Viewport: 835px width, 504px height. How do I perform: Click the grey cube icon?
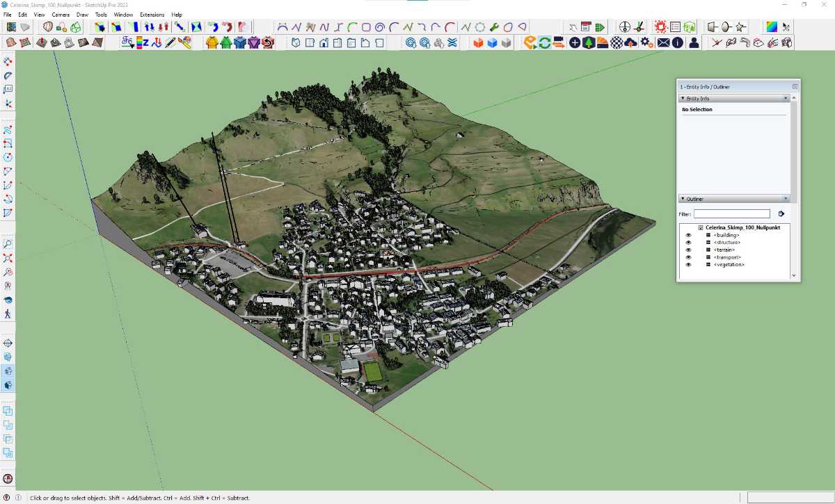point(507,42)
